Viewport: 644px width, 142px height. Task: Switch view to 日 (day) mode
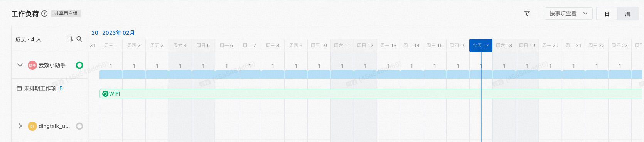coord(607,14)
